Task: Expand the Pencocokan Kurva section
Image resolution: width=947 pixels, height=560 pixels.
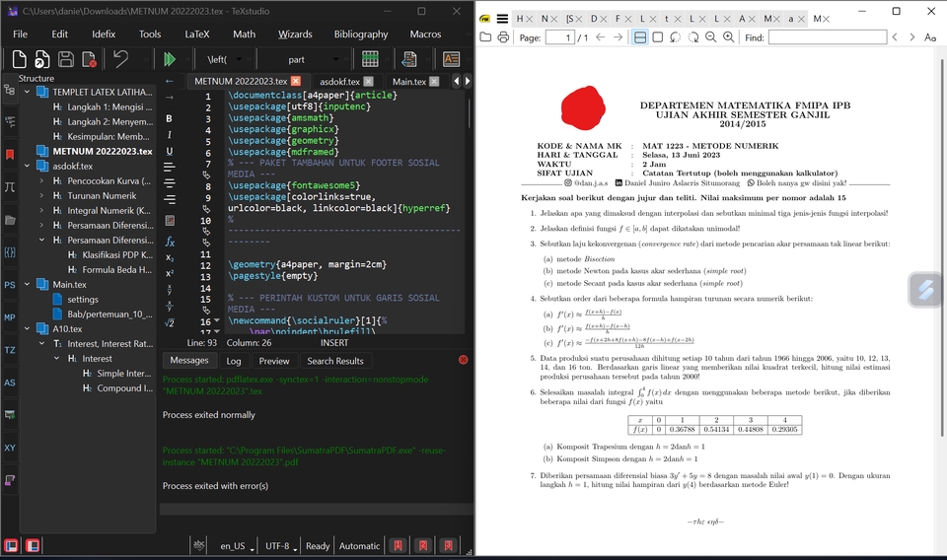Action: (x=41, y=180)
